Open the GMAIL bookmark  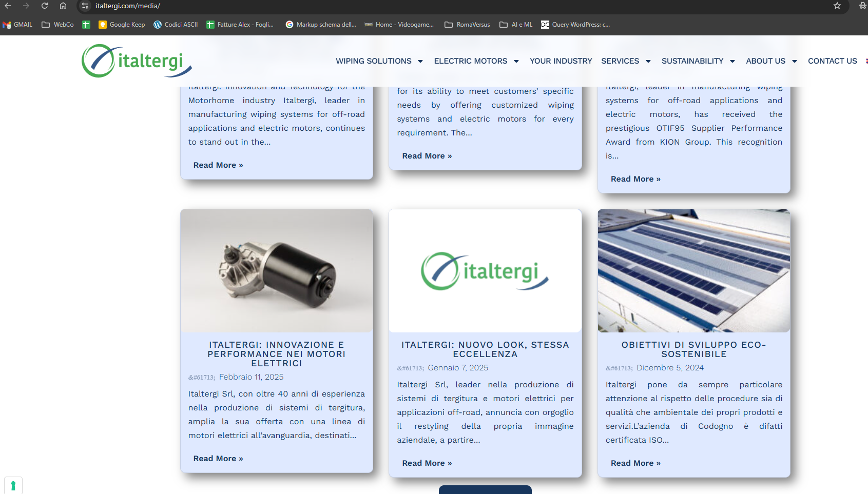coord(17,25)
